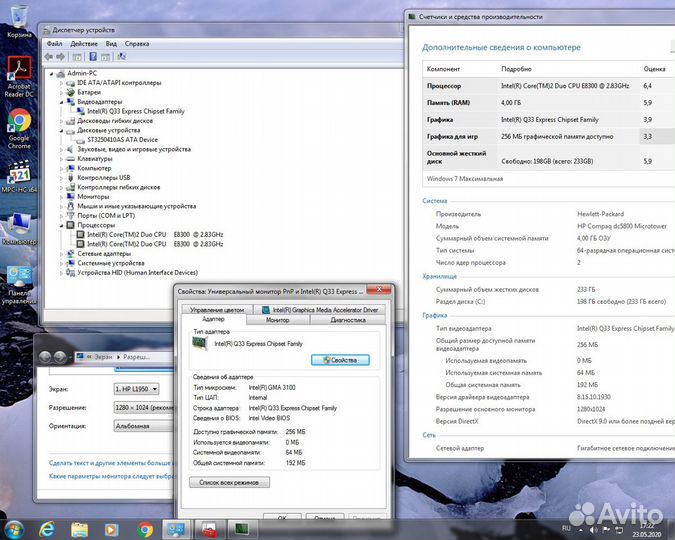Open Windows Explorer folder on taskbar

(x=79, y=529)
